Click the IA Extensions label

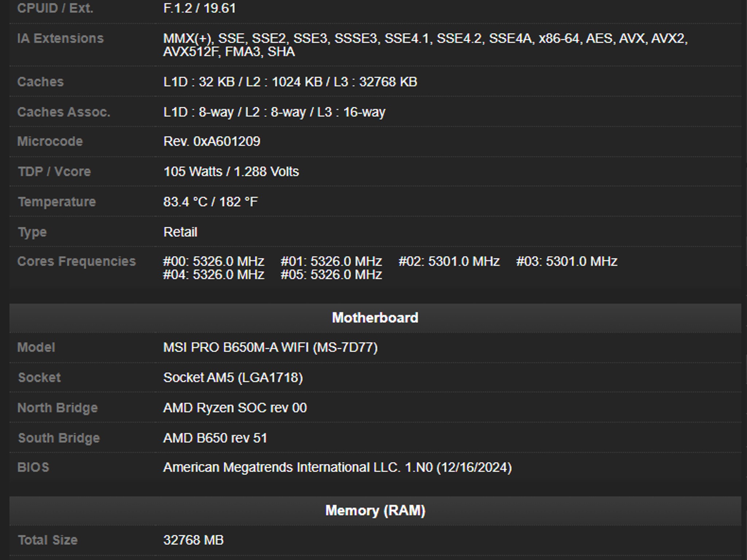61,38
